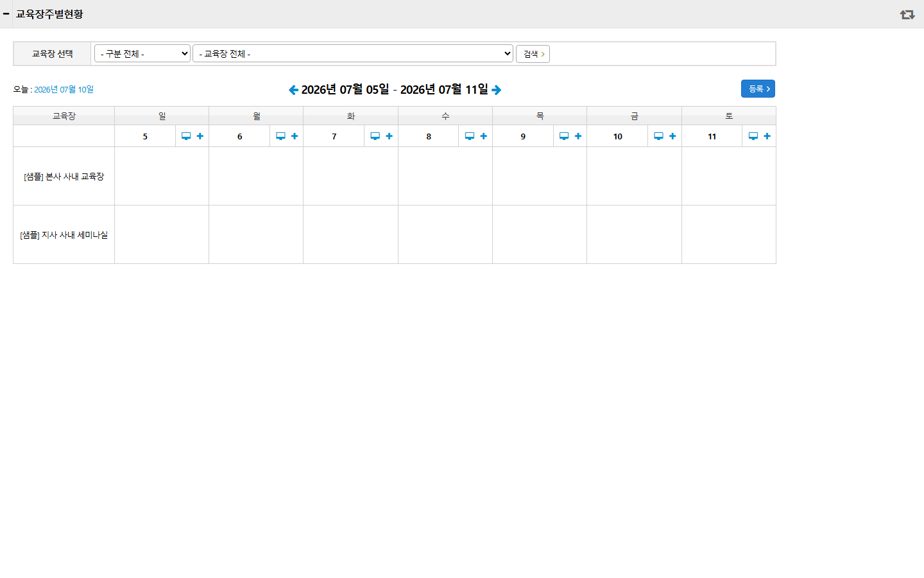924x578 pixels.
Task: Click the 토 day header
Action: click(729, 116)
